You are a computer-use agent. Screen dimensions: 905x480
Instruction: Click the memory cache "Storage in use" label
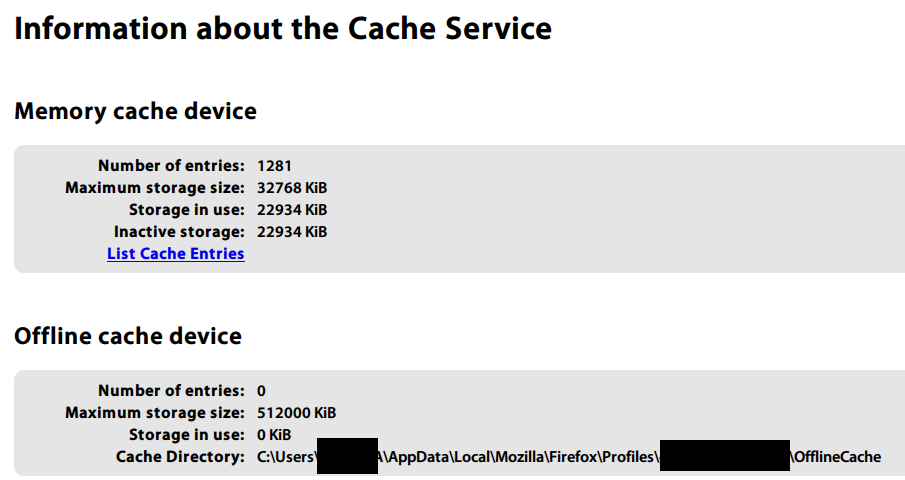click(186, 210)
